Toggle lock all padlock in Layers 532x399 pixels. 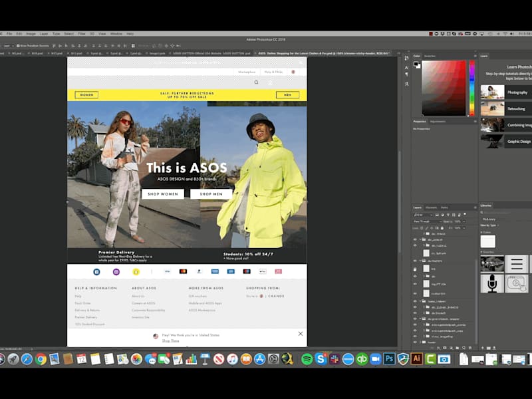442,228
